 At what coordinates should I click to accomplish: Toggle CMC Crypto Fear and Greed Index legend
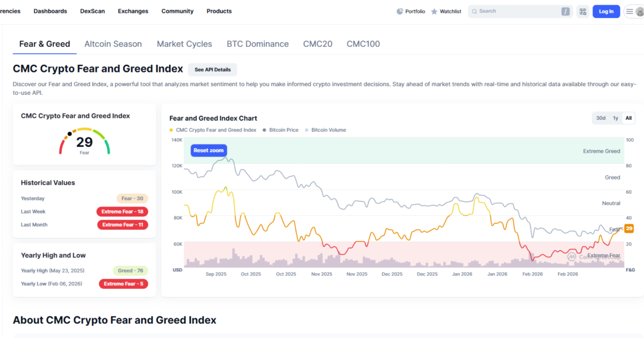click(x=213, y=130)
